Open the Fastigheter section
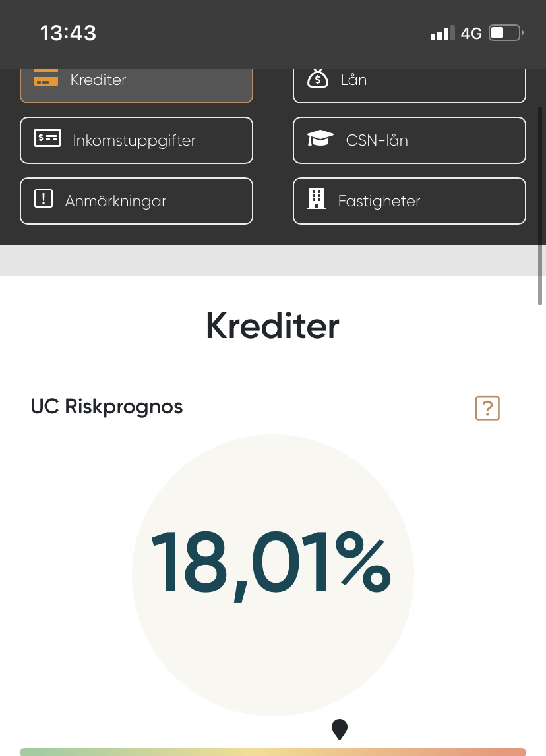This screenshot has height=756, width=546. [x=409, y=201]
